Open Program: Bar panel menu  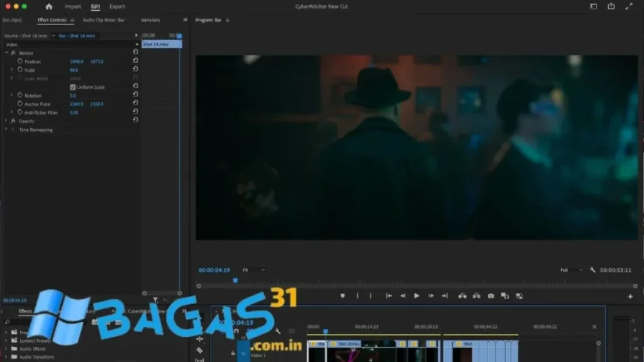pos(228,19)
